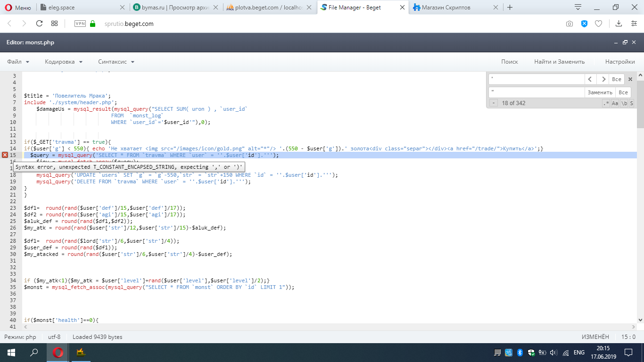Switch to the Магазин Скриптов tab
Image resolution: width=644 pixels, height=362 pixels.
446,8
